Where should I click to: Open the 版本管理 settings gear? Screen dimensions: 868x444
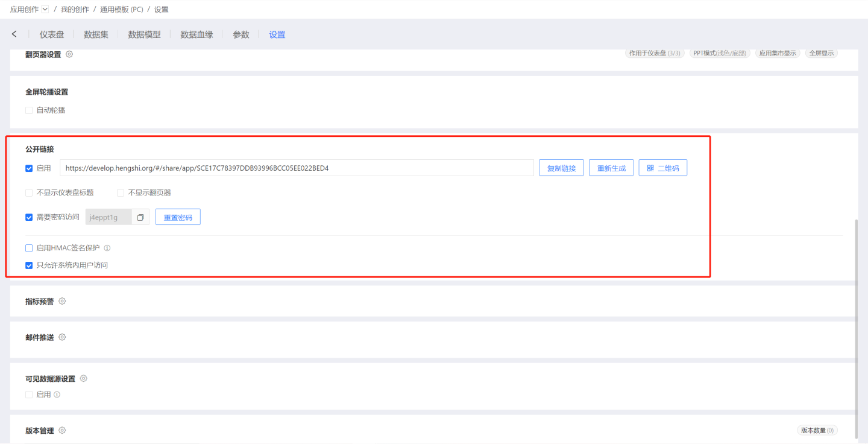pyautogui.click(x=62, y=431)
